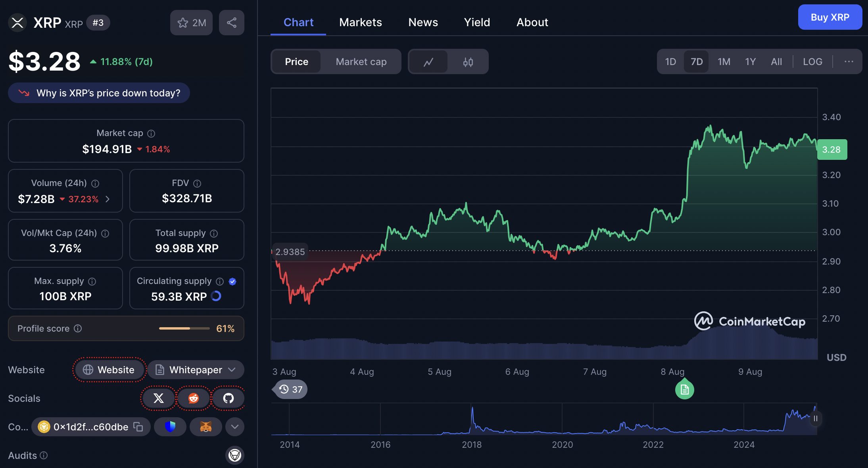Open Circulating supply info icon
This screenshot has width=868, height=468.
point(220,282)
